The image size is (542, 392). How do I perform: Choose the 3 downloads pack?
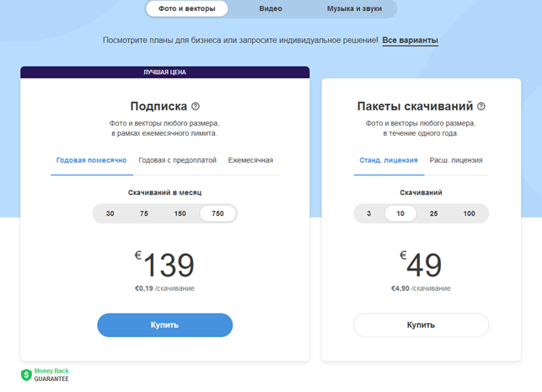point(368,214)
